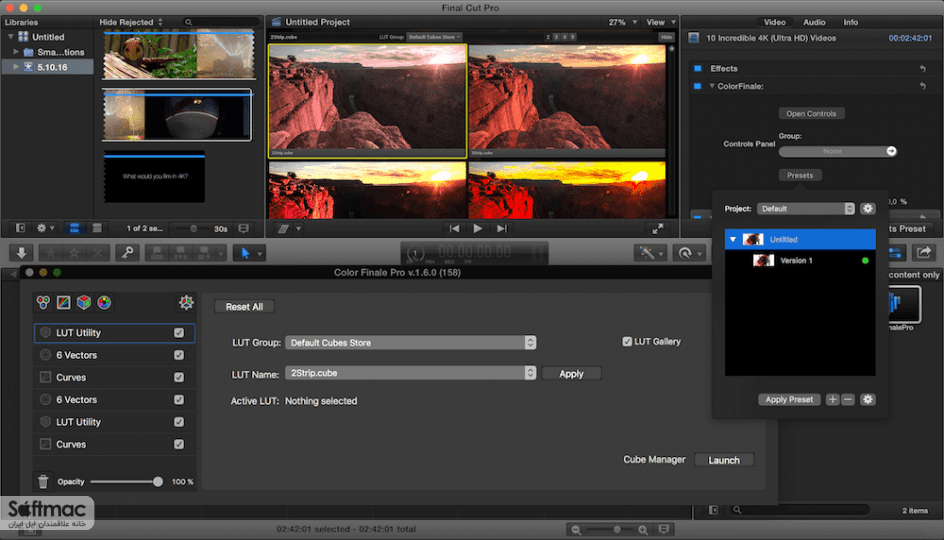Collapse the Untitled preset group triangle
The width and height of the screenshot is (944, 540).
(x=733, y=240)
